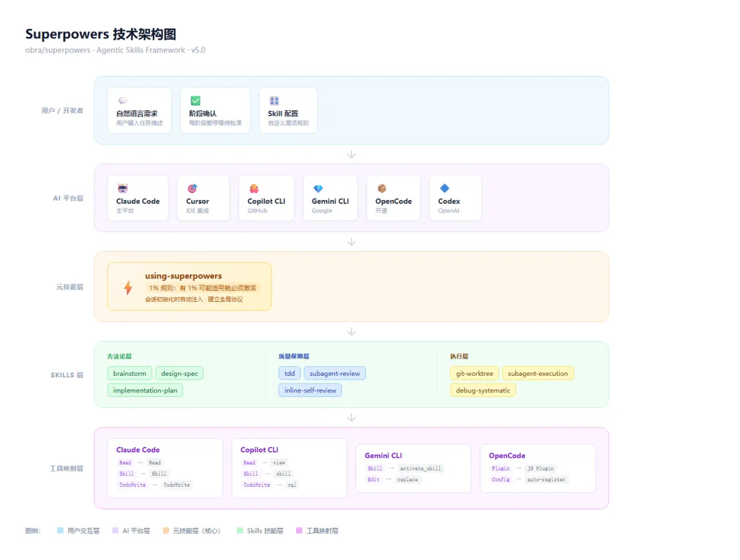
Task: Click the Cursor card title
Action: click(x=197, y=201)
